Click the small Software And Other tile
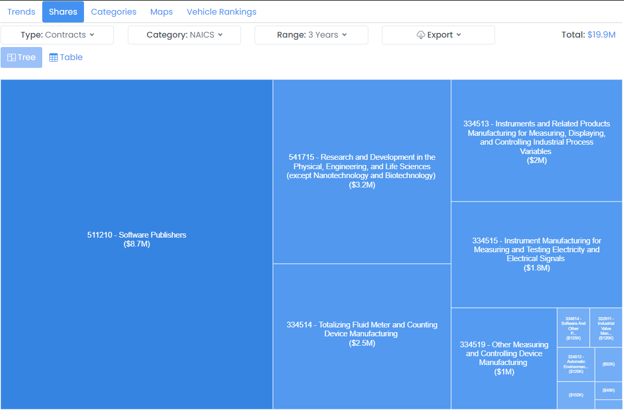The image size is (624, 411). tap(573, 327)
